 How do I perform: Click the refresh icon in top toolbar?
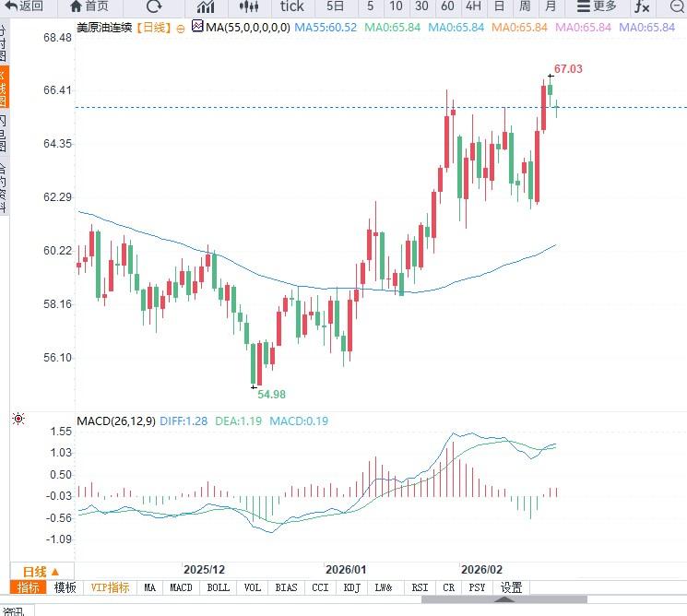154,6
